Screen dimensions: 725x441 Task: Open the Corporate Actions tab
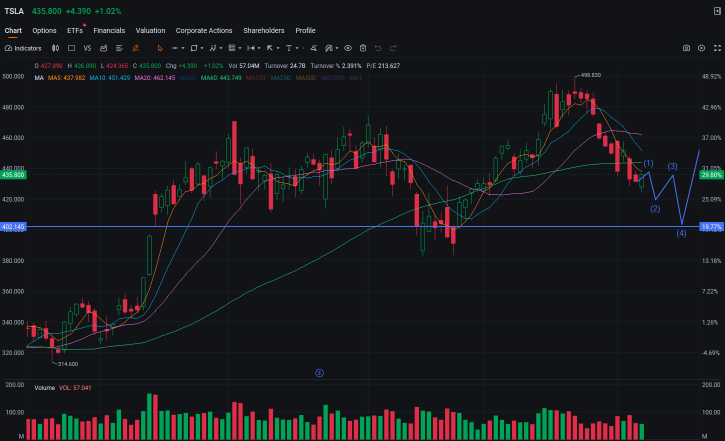click(204, 31)
